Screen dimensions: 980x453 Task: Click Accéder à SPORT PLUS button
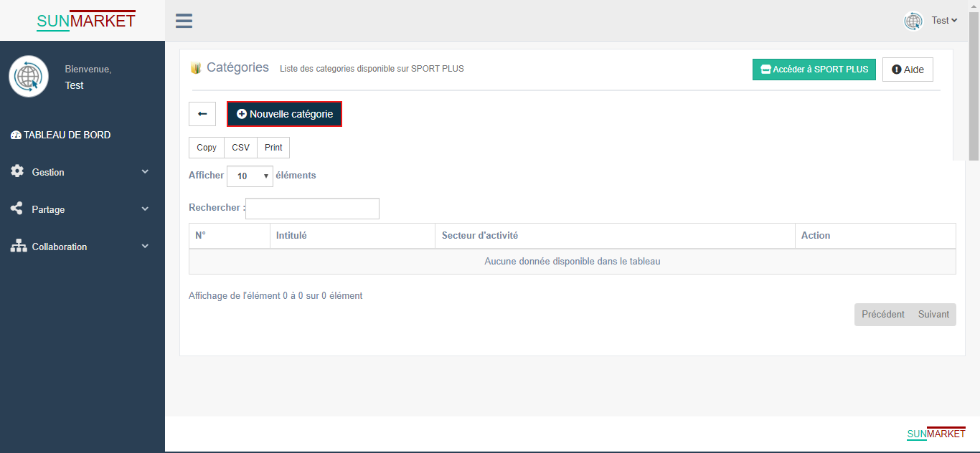(814, 70)
